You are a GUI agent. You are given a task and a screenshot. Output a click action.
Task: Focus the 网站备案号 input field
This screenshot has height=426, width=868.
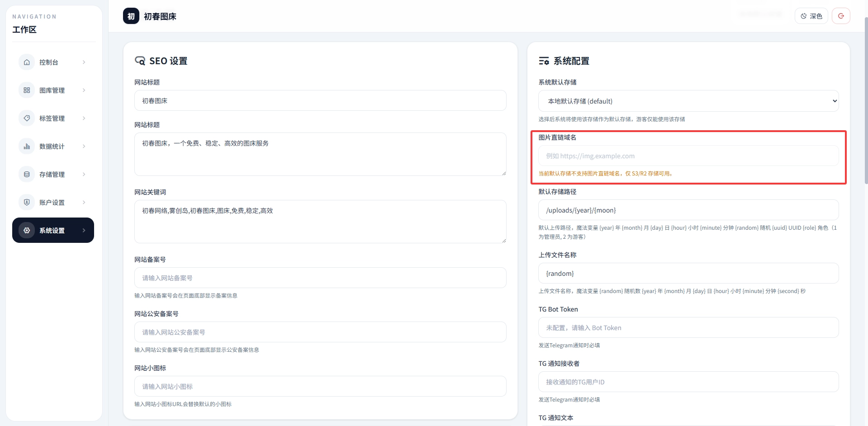click(x=320, y=278)
